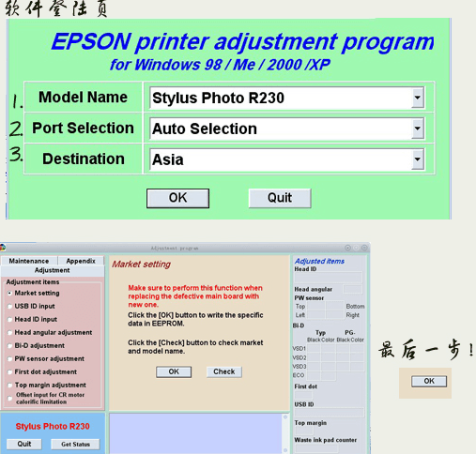Screen dimensions: 476x454
Task: Click the Check button in Market setting
Action: (224, 371)
